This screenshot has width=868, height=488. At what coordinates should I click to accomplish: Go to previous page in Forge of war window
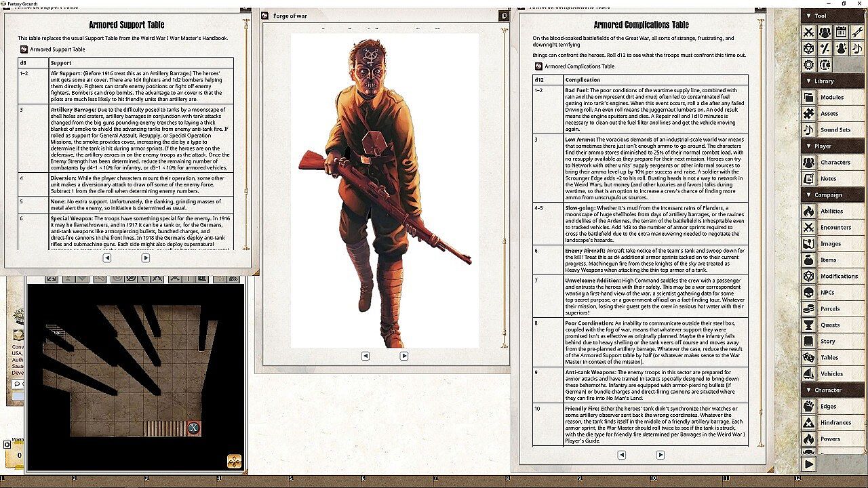[x=365, y=356]
